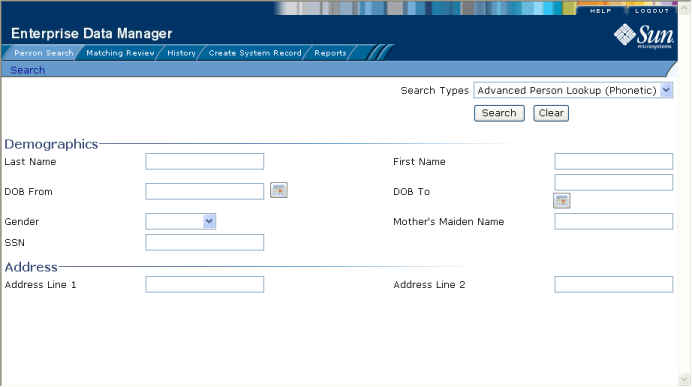Open the Reports tab
This screenshot has height=387, width=692.
[330, 53]
